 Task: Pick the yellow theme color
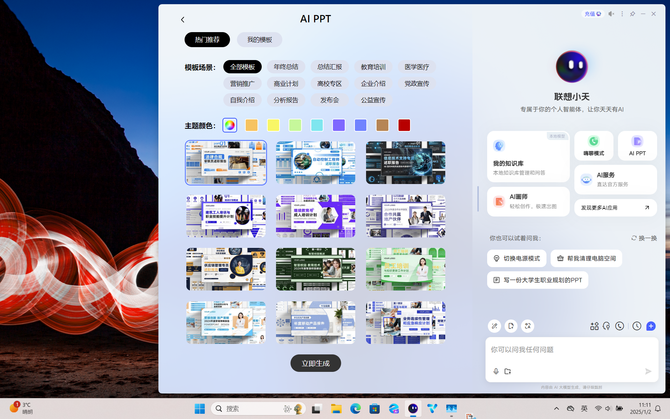point(273,125)
